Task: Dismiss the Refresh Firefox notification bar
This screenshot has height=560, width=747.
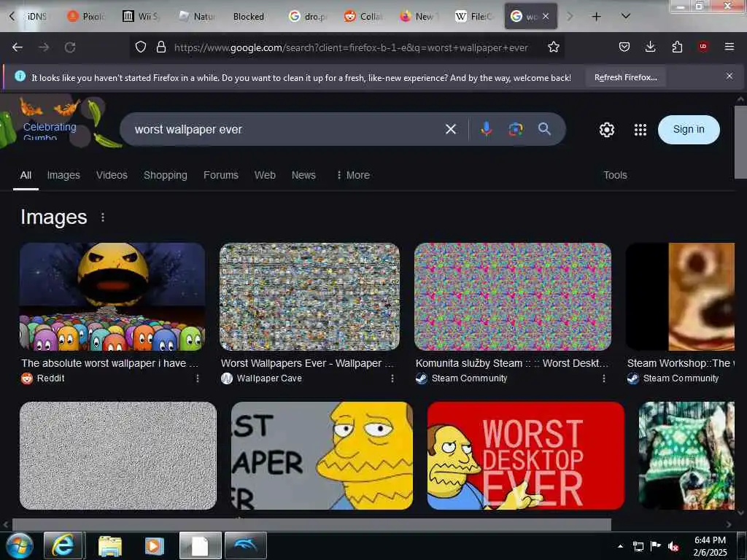Action: tap(729, 76)
